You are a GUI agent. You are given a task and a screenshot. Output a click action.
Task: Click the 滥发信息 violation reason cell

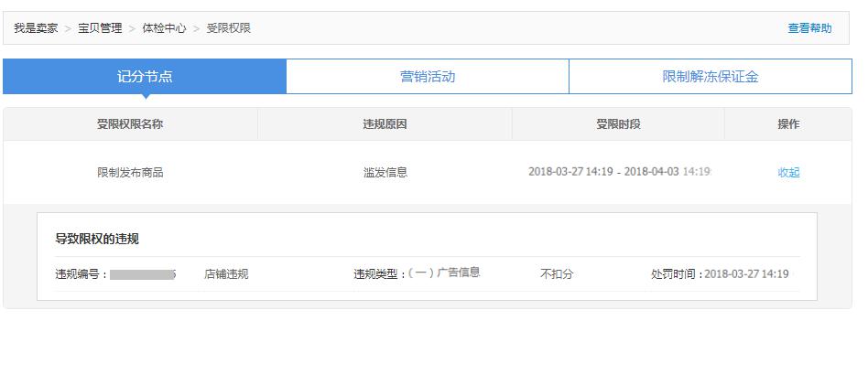click(385, 172)
